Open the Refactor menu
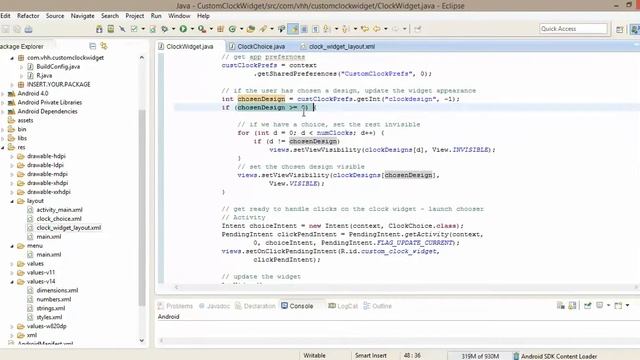 pos(28,16)
